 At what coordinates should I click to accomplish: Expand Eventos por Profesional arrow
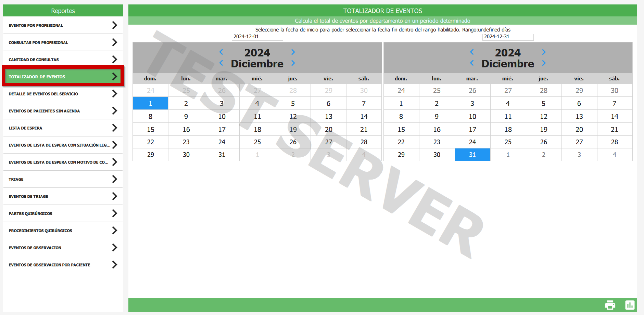pyautogui.click(x=114, y=25)
